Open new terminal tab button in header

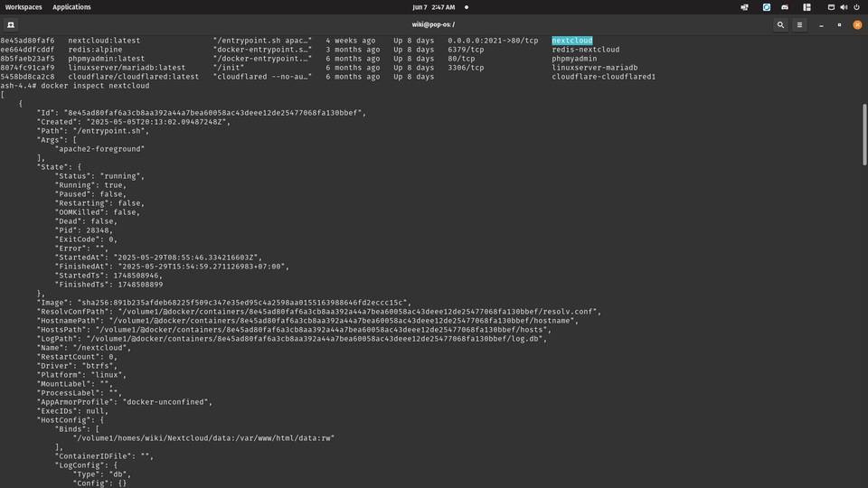click(11, 25)
